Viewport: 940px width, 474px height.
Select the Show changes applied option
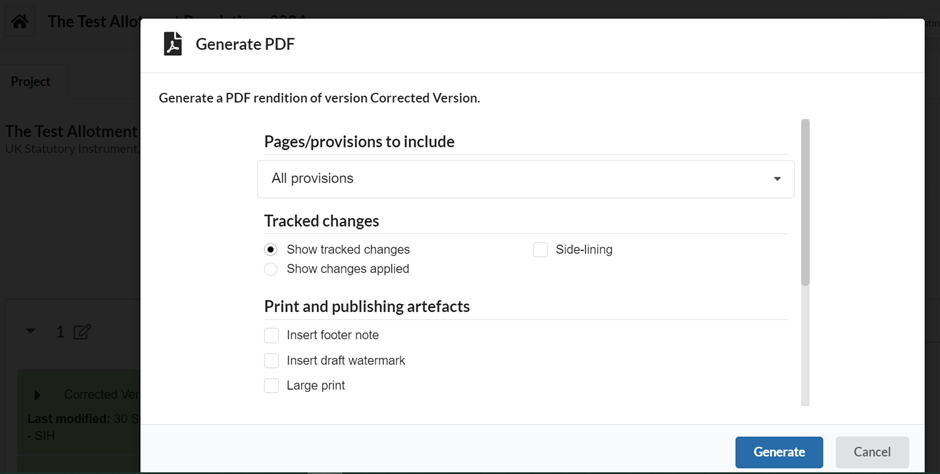[x=271, y=269]
